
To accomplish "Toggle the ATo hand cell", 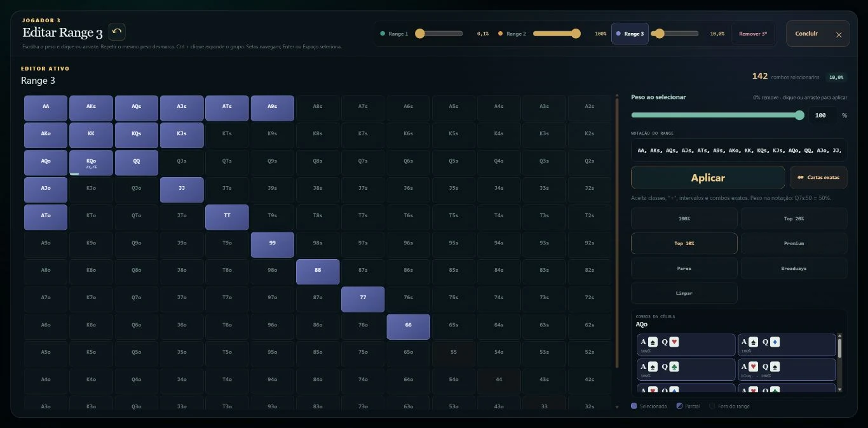I will click(46, 217).
